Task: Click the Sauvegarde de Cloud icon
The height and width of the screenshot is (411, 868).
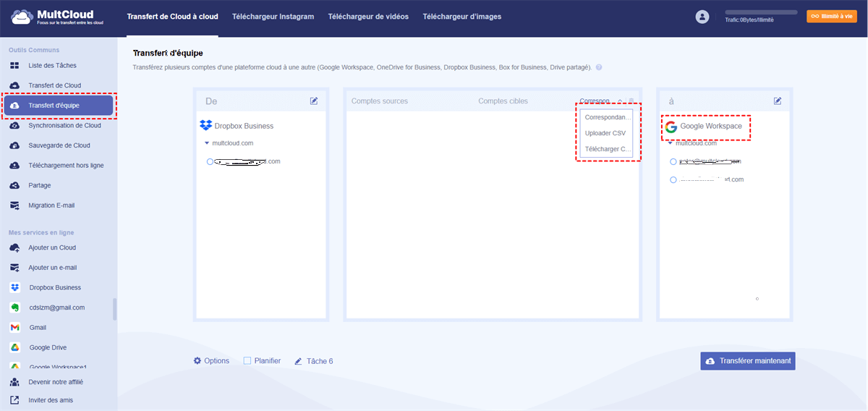Action: pos(14,145)
